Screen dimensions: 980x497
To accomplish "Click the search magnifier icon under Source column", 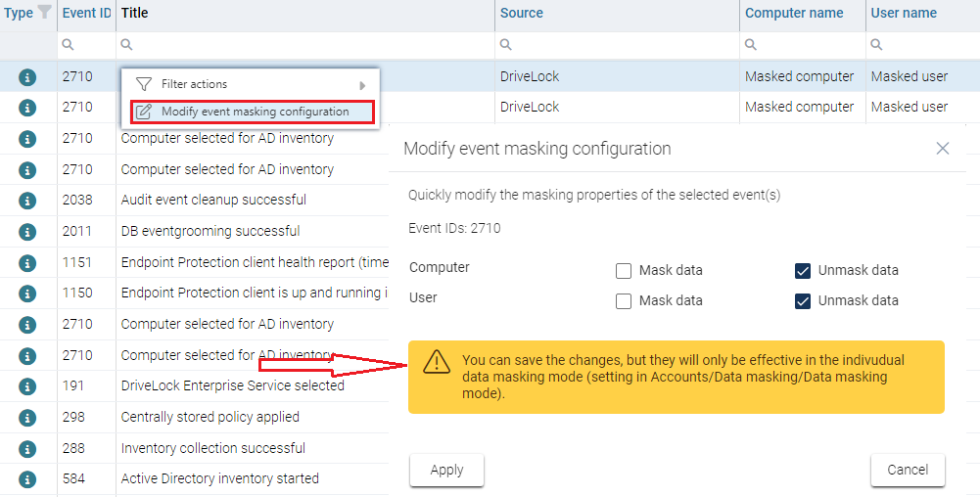I will click(506, 45).
